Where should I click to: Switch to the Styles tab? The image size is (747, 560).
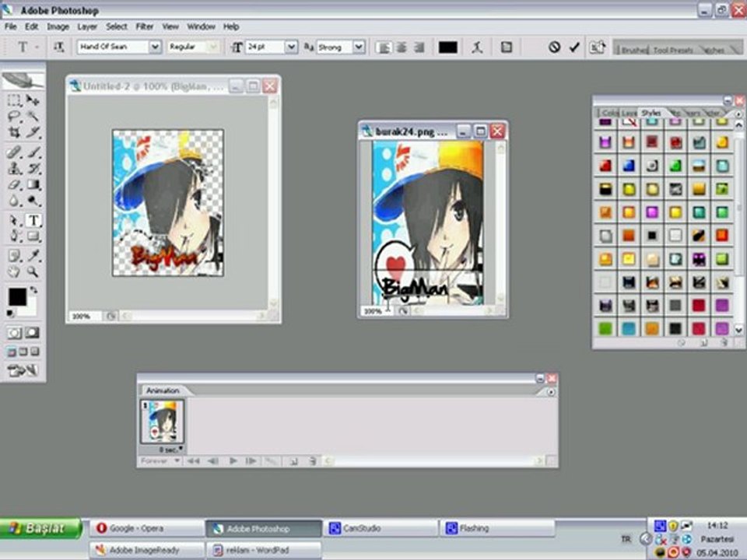(x=651, y=113)
